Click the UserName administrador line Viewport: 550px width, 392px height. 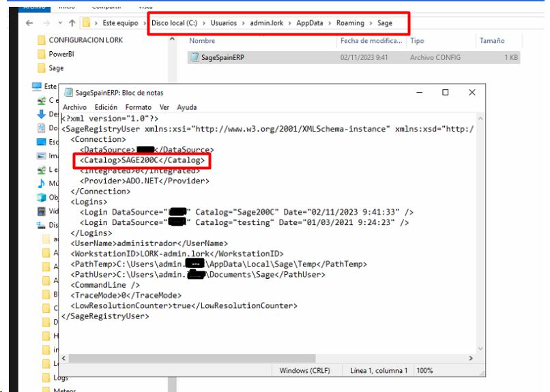(149, 243)
